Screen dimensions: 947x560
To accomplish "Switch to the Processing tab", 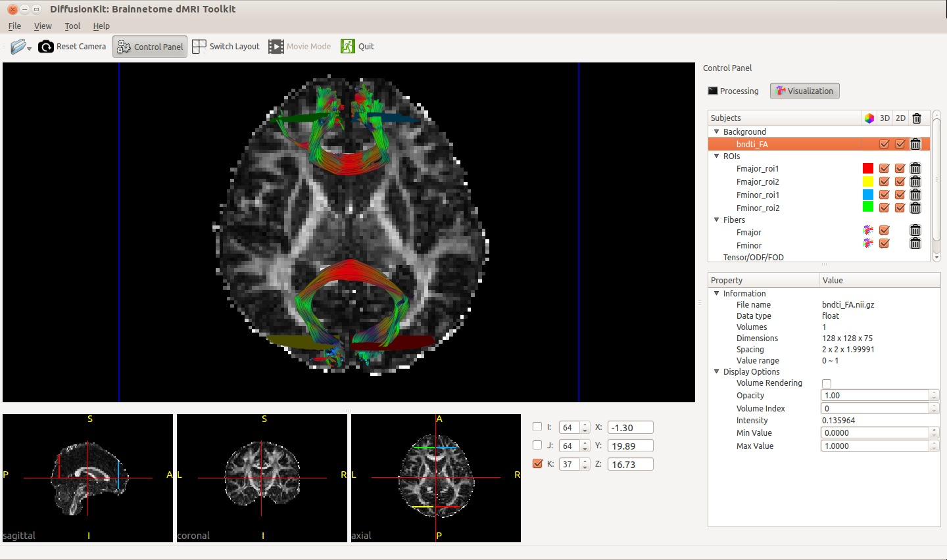I will pos(733,91).
